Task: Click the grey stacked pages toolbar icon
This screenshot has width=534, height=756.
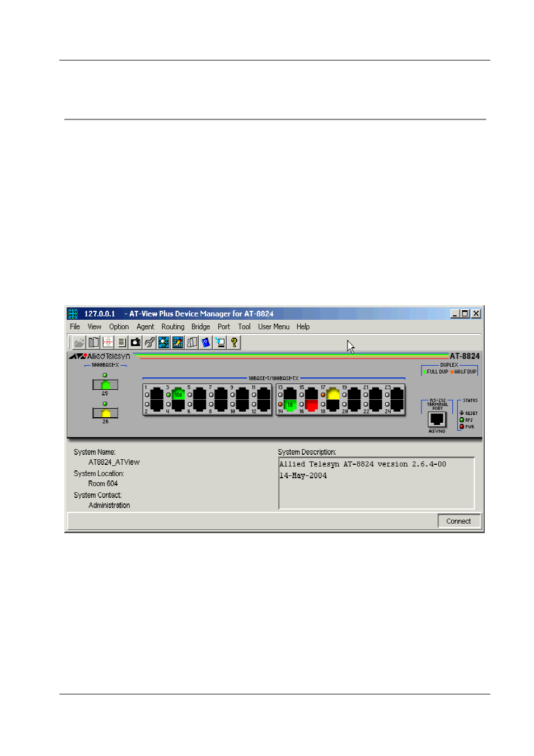Action: (192, 342)
